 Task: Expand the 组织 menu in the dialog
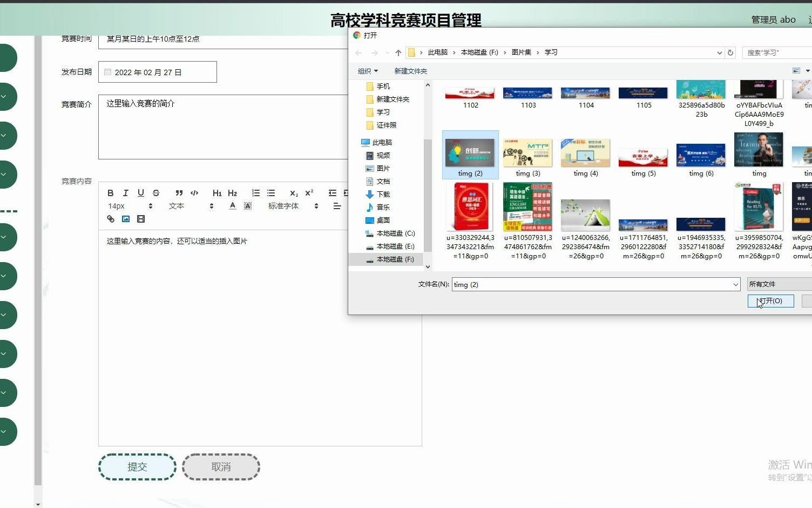(368, 70)
